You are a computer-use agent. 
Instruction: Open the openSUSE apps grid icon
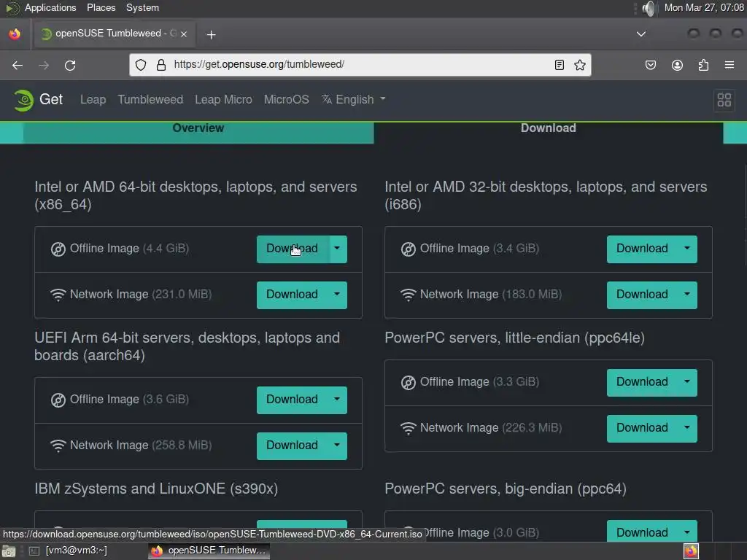(724, 100)
